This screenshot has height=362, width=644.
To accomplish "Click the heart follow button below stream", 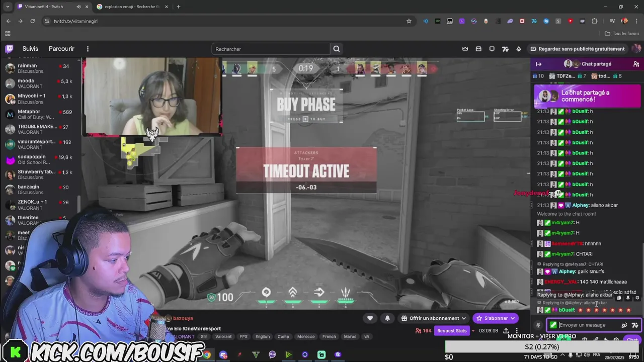I will [370, 318].
